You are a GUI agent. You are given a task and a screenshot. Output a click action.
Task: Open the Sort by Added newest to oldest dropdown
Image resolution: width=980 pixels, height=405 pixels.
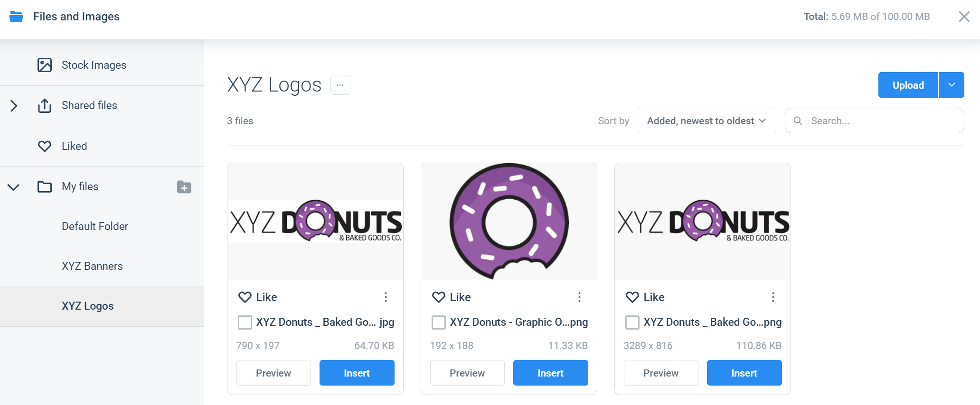(x=707, y=121)
